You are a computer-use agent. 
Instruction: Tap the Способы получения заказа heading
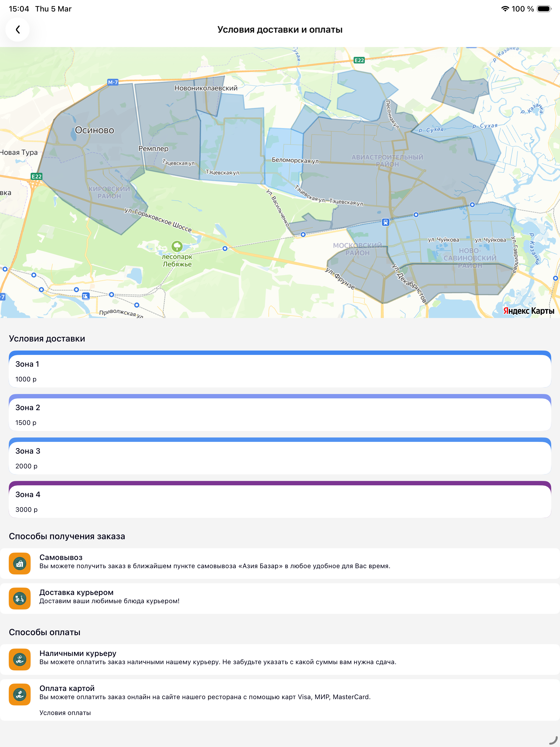point(67,536)
